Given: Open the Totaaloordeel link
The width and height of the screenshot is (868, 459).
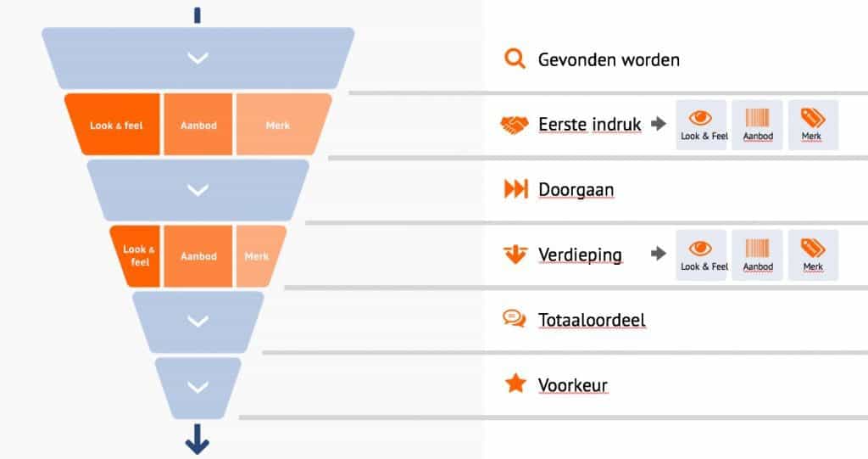Looking at the screenshot, I should 592,320.
